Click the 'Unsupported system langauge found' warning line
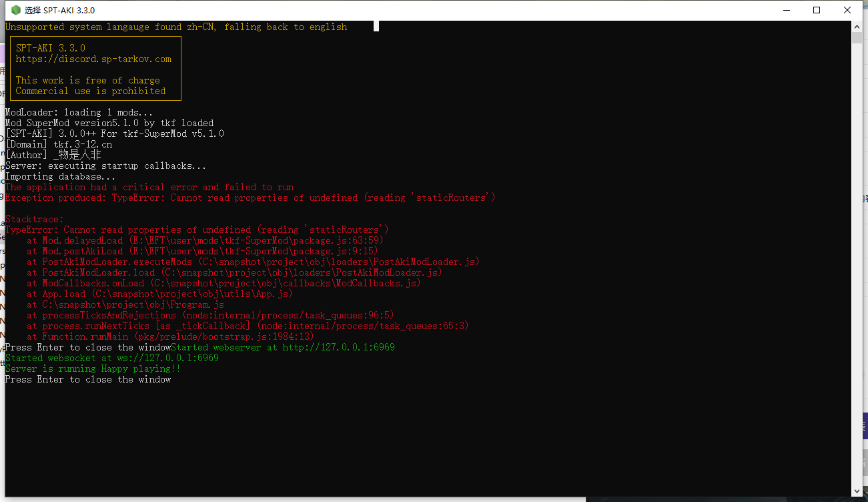This screenshot has height=502, width=868. (176, 27)
